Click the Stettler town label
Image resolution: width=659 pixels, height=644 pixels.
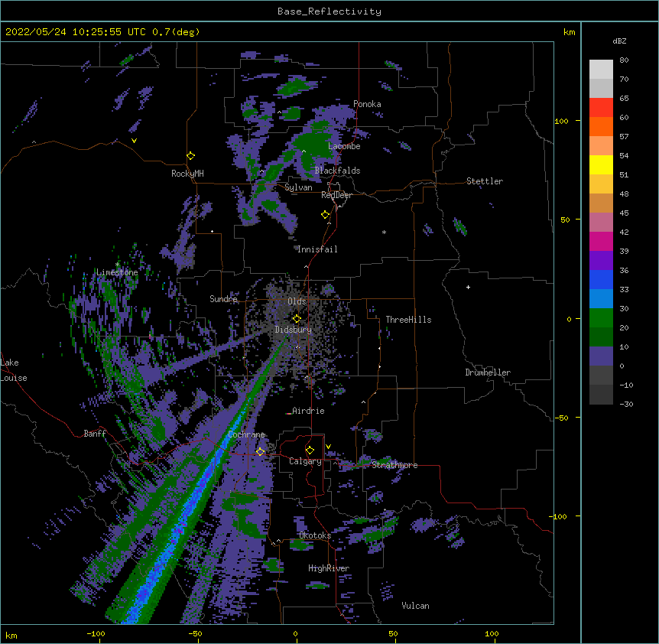tap(485, 181)
